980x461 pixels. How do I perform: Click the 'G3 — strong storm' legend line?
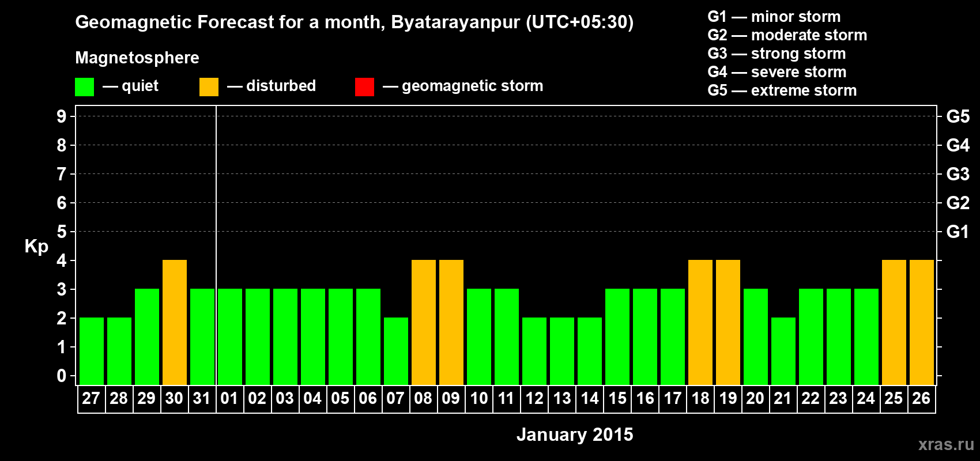777,54
